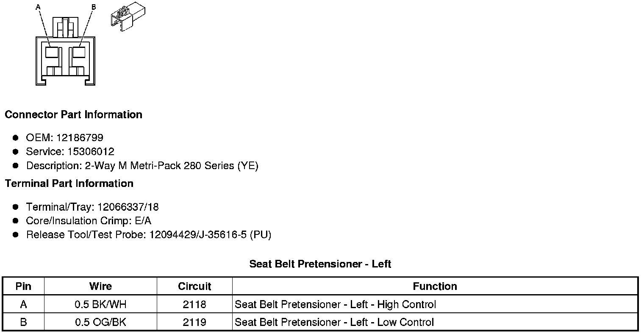Click the connector face diagram's terminal A cavity
The height and width of the screenshot is (334, 644).
[x=51, y=53]
